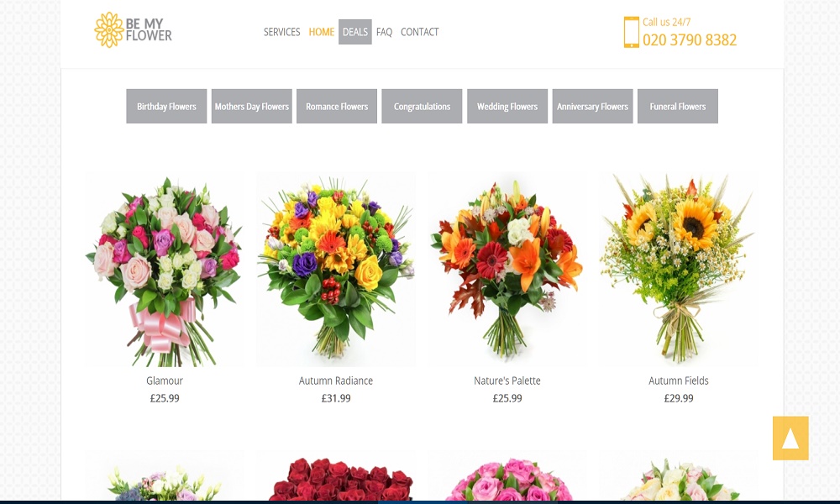The height and width of the screenshot is (504, 840).
Task: Open the Congratulations category
Action: (x=422, y=107)
